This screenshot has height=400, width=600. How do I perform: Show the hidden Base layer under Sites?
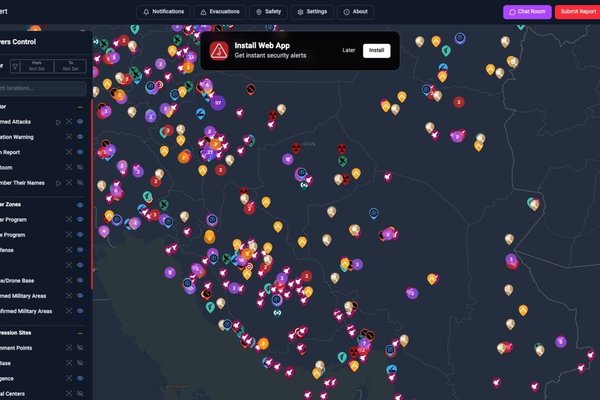coord(80,363)
